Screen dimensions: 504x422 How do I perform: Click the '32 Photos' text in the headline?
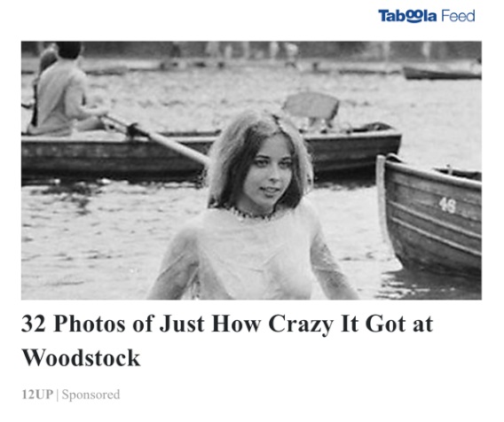(74, 324)
